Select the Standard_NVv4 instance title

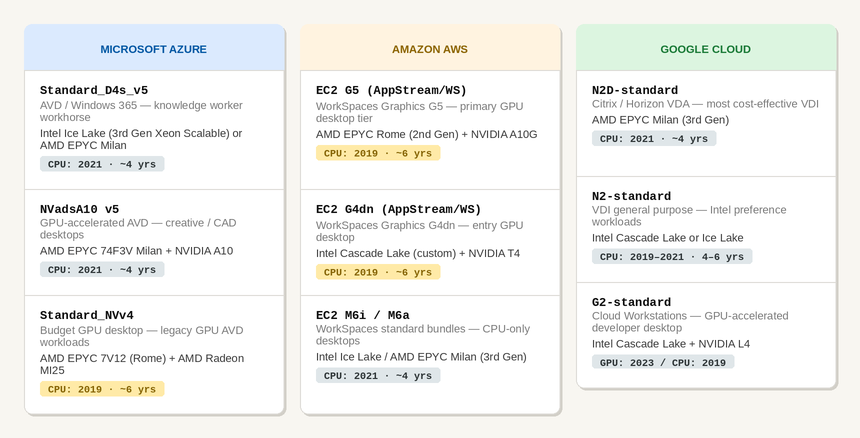click(87, 315)
